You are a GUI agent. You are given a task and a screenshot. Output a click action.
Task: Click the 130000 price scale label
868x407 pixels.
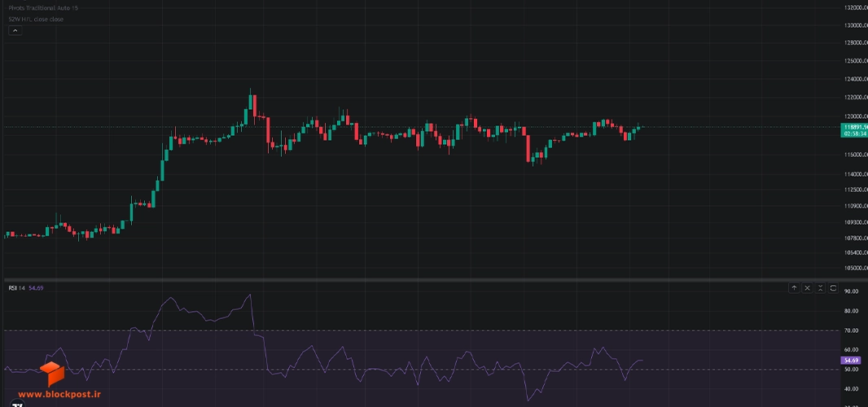[856, 25]
